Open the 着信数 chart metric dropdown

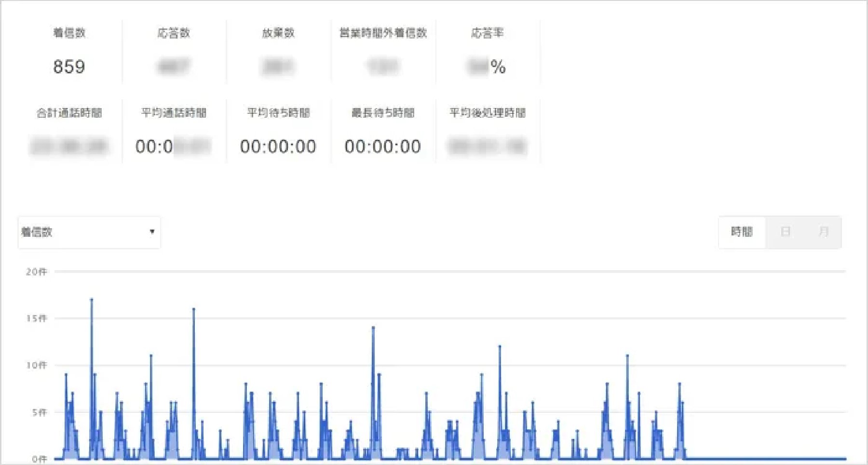point(89,232)
